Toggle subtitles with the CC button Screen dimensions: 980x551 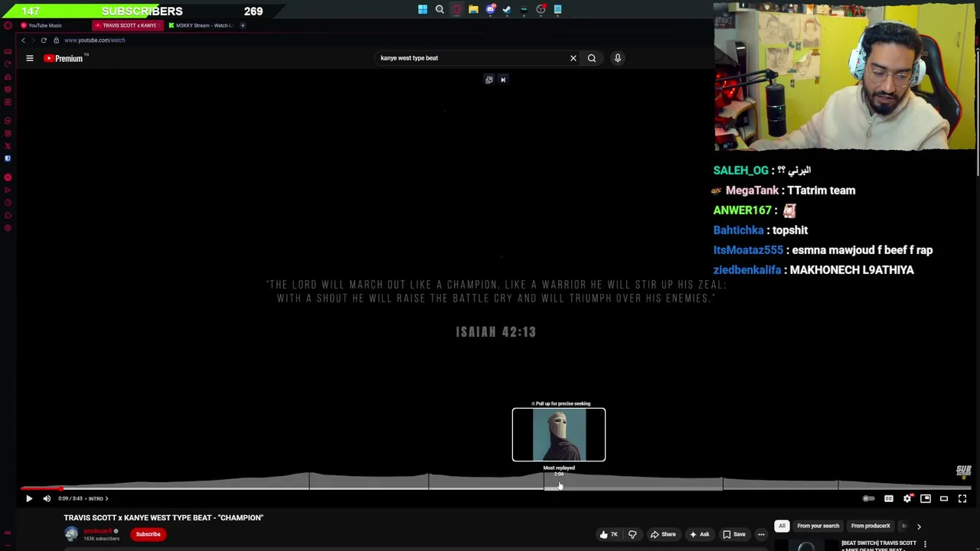click(889, 498)
